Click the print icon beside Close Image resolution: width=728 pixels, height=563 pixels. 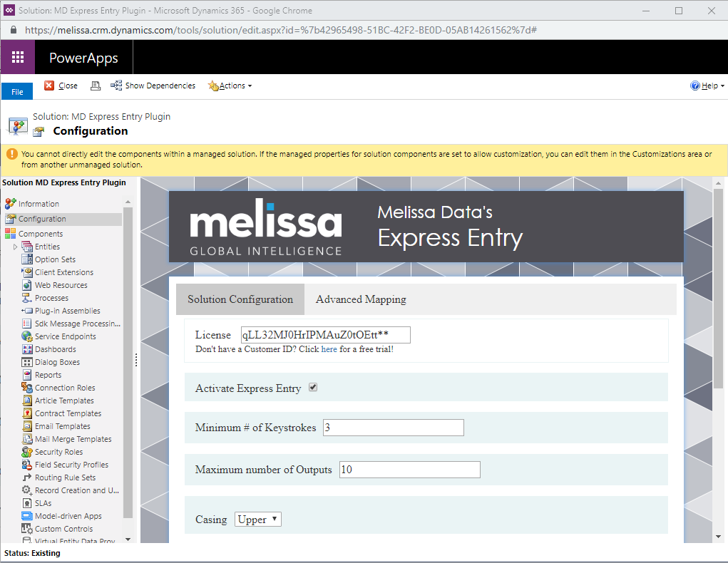coord(96,86)
